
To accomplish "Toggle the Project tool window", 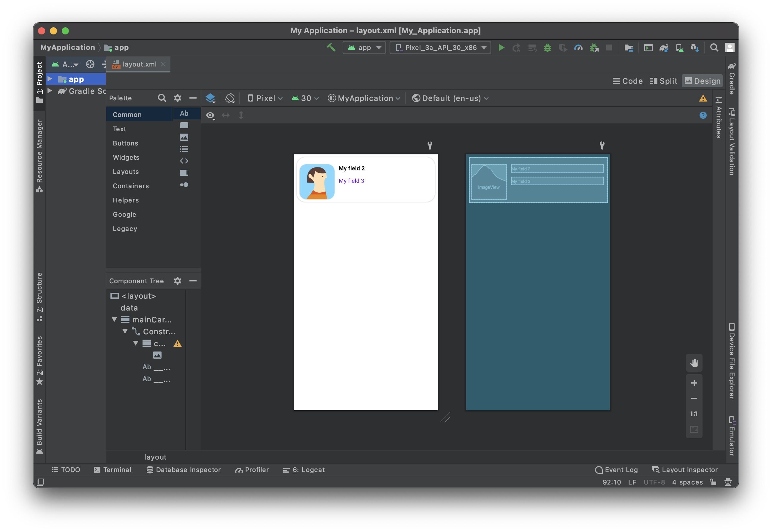I will [39, 82].
